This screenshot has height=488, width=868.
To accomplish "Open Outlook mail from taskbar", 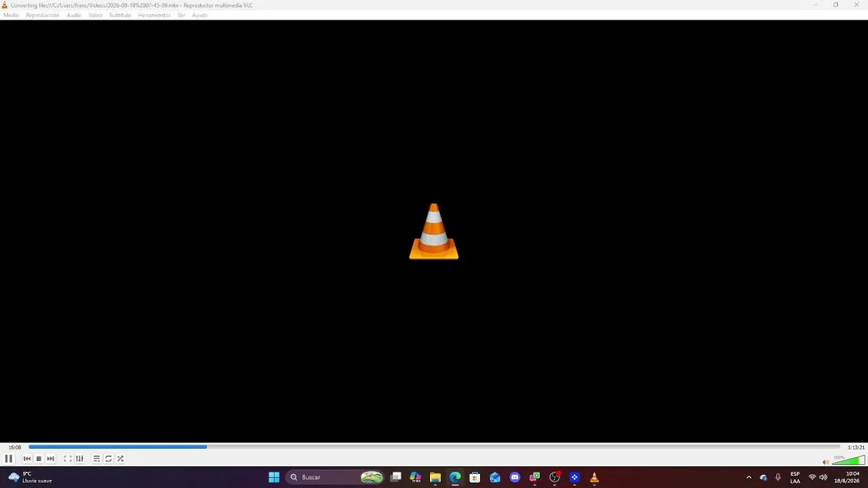I will (x=495, y=477).
